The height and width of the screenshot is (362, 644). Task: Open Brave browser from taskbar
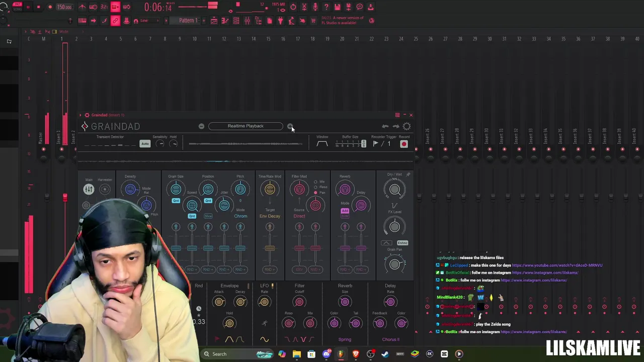[x=356, y=354]
